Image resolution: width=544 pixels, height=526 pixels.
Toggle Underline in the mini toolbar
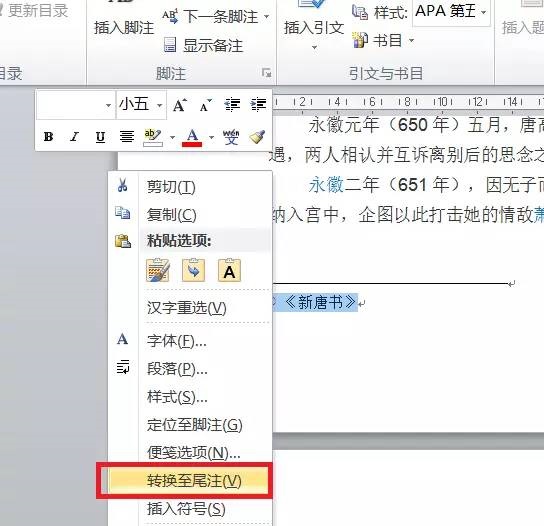(x=100, y=137)
